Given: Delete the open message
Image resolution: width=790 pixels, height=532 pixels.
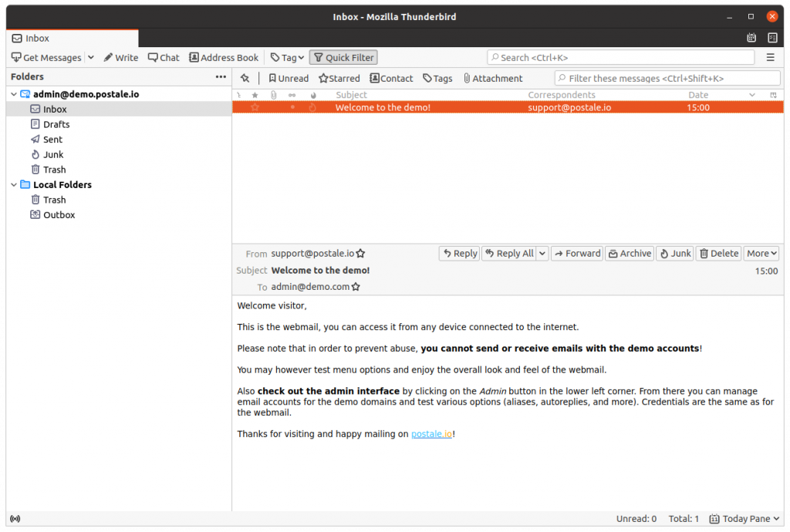Looking at the screenshot, I should coord(719,253).
